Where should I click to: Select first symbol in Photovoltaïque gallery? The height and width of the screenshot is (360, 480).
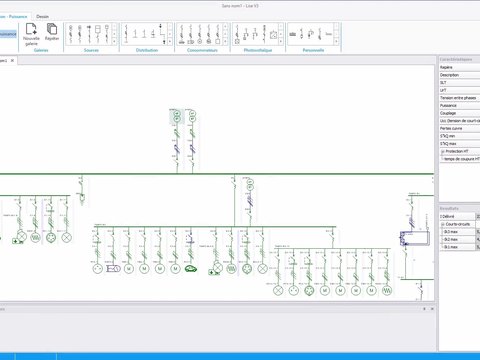[237, 34]
